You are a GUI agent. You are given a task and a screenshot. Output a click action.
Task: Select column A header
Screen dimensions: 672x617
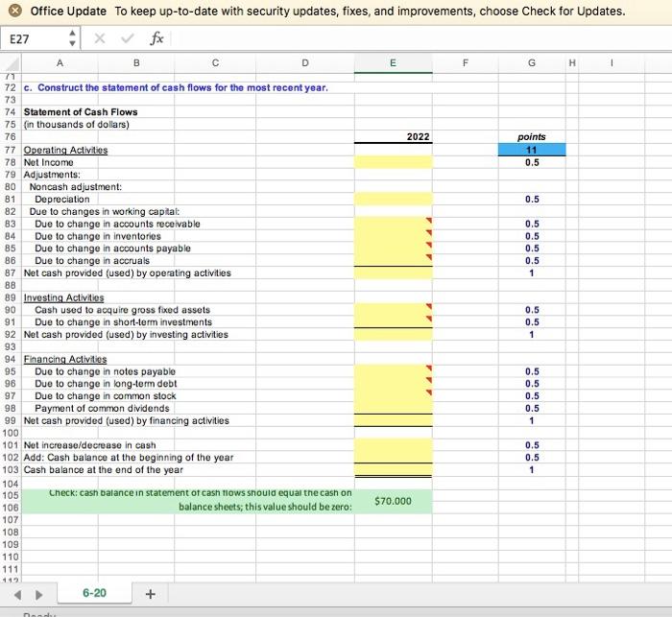click(60, 63)
